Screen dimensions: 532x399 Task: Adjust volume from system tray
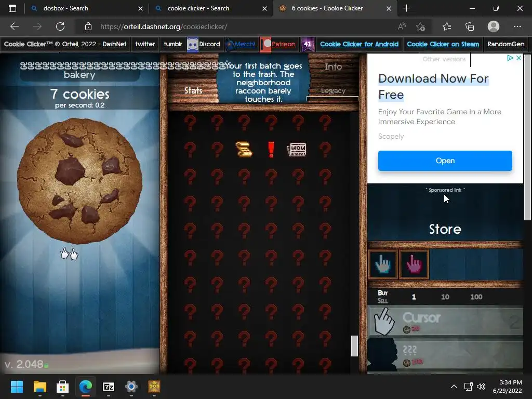click(x=481, y=387)
